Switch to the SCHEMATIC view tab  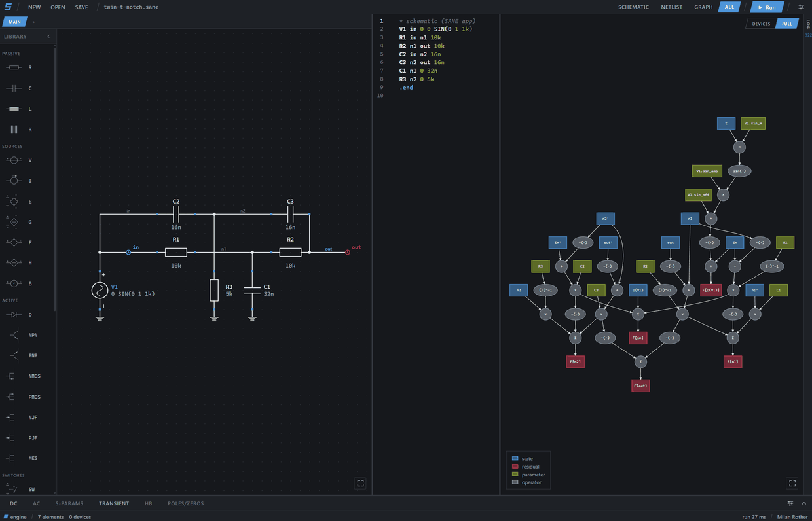point(633,7)
